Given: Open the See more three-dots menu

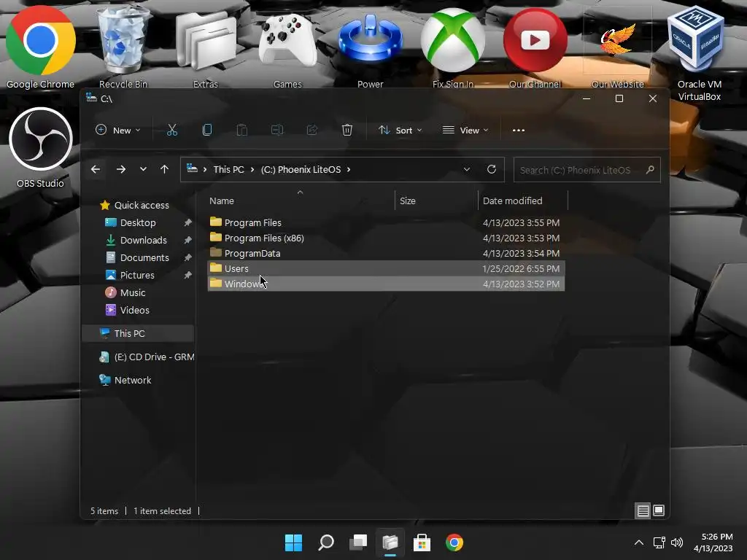Looking at the screenshot, I should pyautogui.click(x=519, y=130).
